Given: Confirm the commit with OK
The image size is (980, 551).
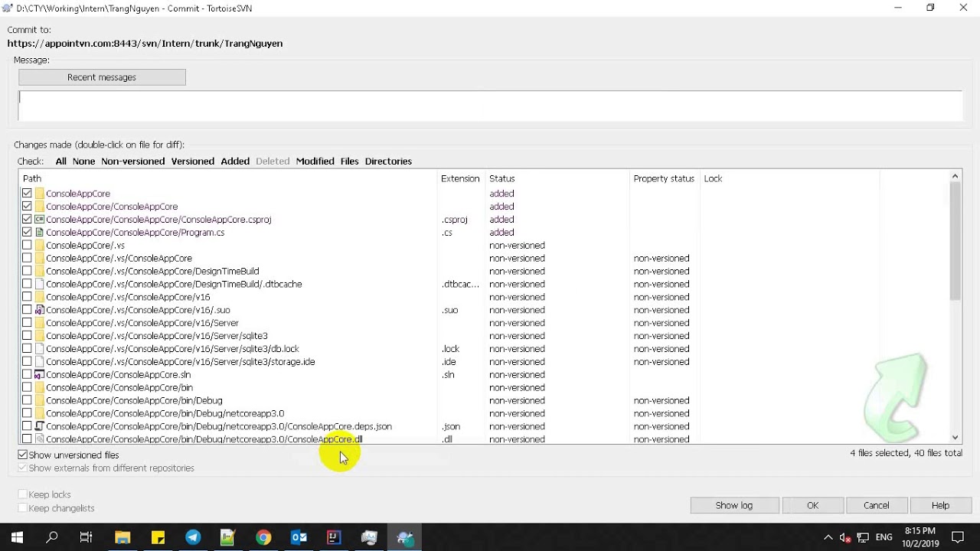Looking at the screenshot, I should point(812,505).
